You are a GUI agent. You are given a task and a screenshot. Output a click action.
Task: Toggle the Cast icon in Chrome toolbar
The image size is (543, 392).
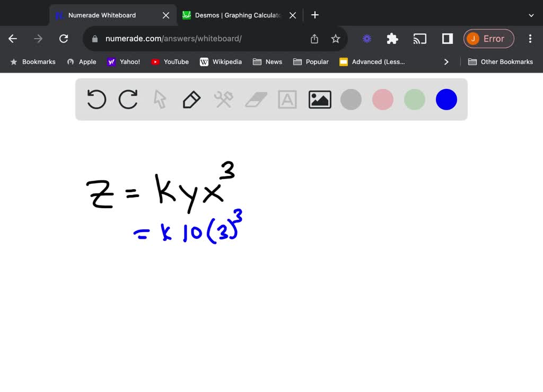click(420, 38)
